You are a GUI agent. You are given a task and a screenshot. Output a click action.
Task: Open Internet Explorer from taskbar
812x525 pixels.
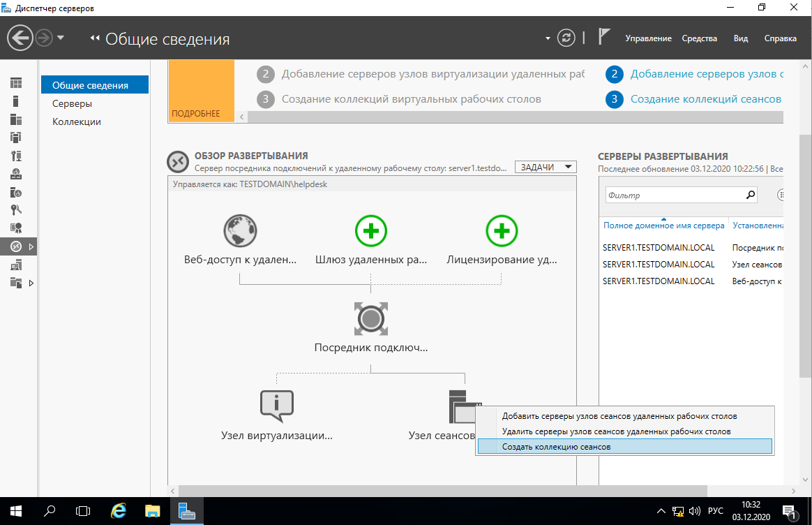point(119,510)
